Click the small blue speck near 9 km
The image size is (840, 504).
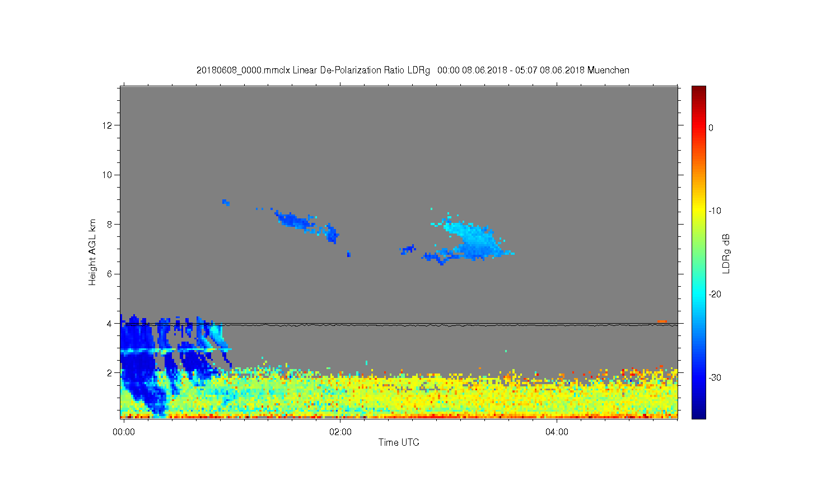click(226, 202)
